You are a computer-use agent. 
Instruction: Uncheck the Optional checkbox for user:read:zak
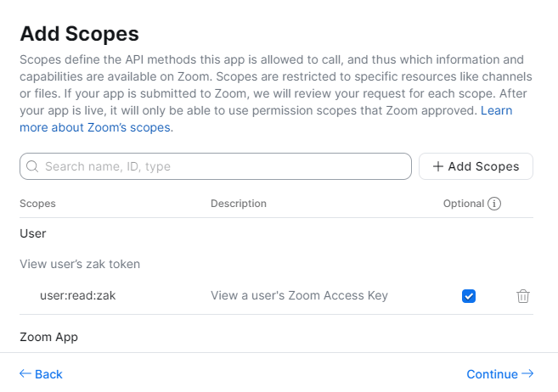coord(469,296)
